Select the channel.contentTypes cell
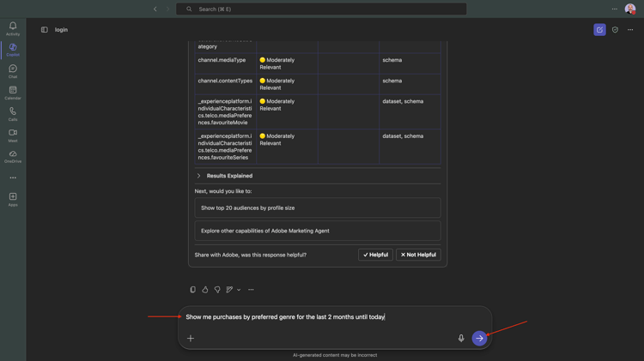The height and width of the screenshot is (361, 644). [x=226, y=84]
